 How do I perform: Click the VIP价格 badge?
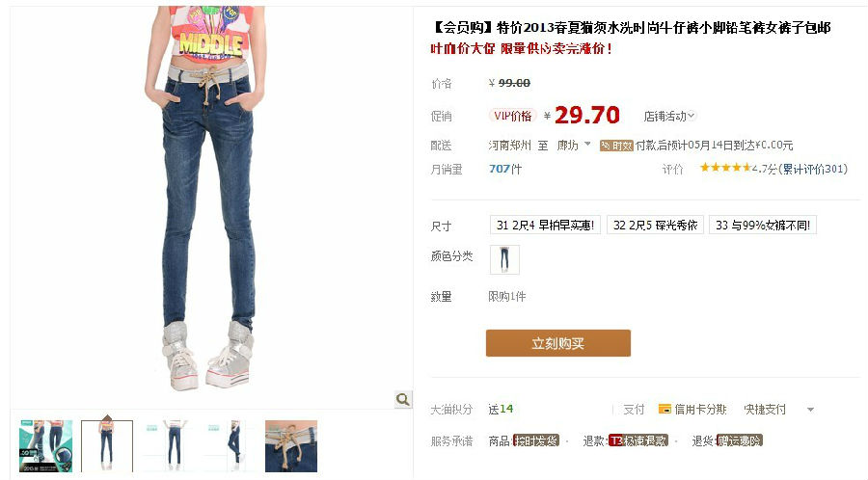click(513, 116)
